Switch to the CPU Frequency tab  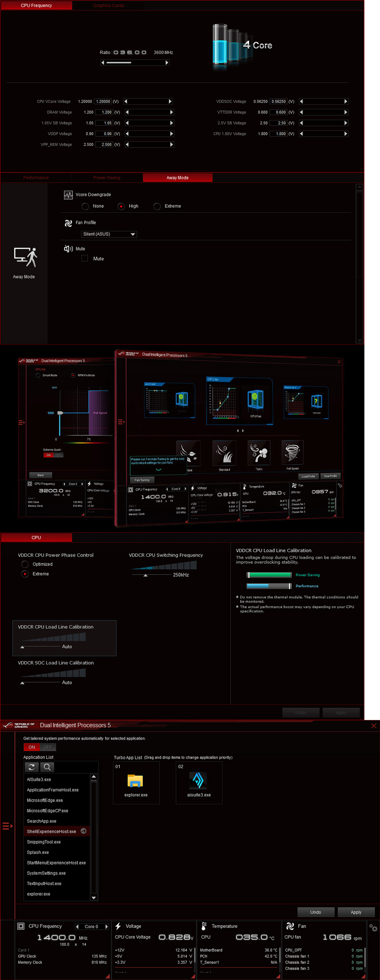point(36,5)
